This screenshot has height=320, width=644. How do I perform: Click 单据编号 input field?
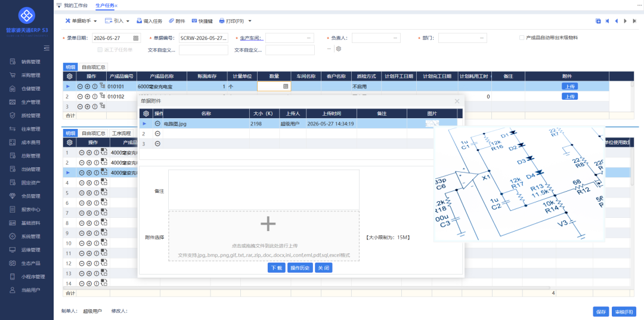pyautogui.click(x=203, y=38)
